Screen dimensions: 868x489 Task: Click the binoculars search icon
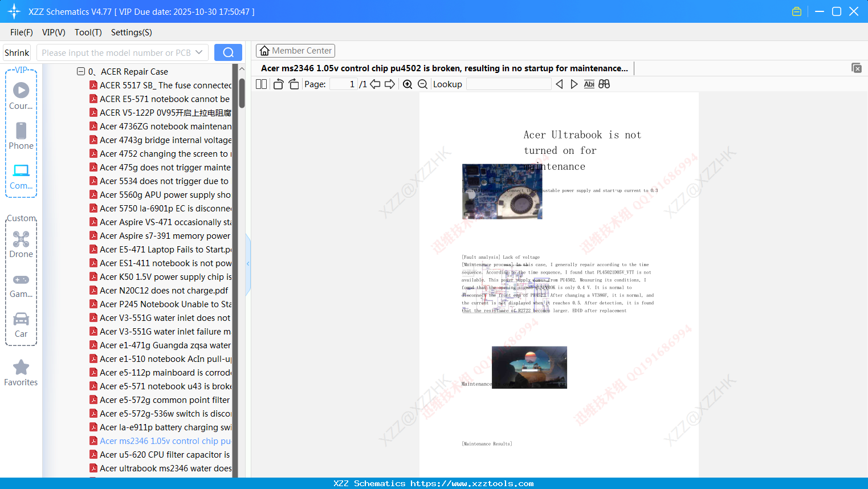[604, 84]
